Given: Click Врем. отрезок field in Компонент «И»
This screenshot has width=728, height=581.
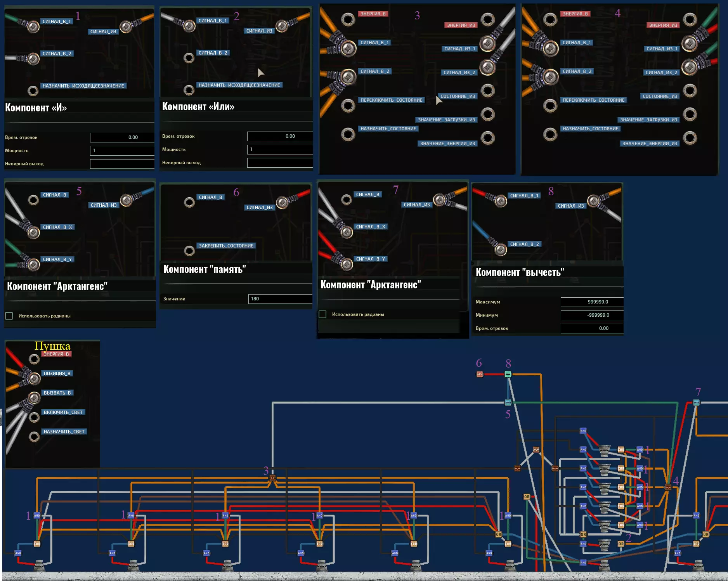Looking at the screenshot, I should [x=122, y=137].
